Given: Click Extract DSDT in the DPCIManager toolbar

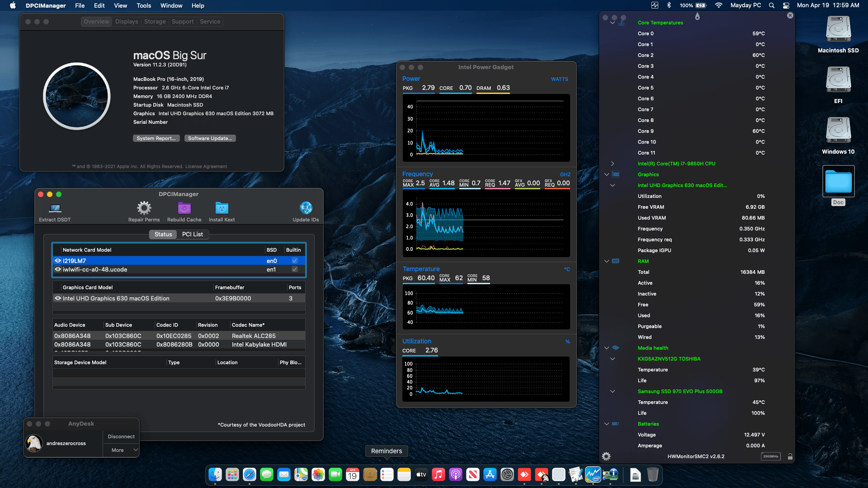Looking at the screenshot, I should tap(55, 211).
